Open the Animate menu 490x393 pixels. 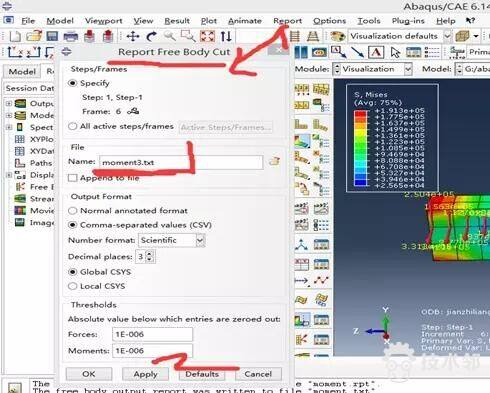(245, 21)
